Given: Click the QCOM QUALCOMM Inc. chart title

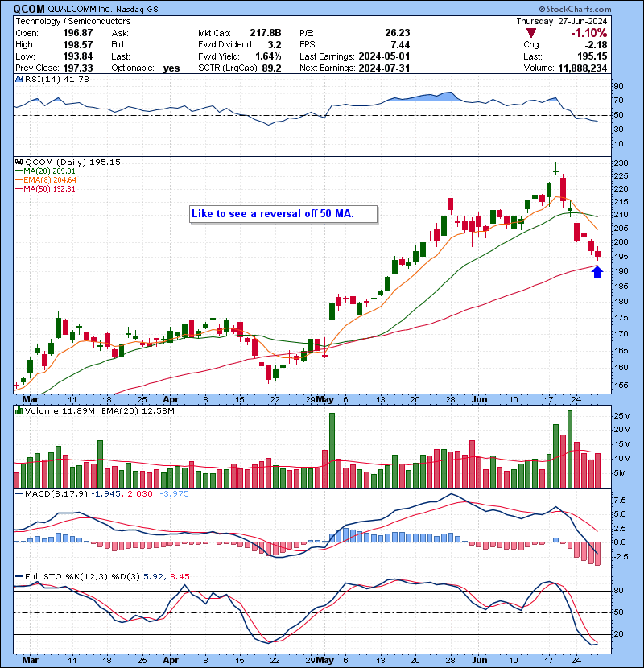Looking at the screenshot, I should (x=85, y=9).
